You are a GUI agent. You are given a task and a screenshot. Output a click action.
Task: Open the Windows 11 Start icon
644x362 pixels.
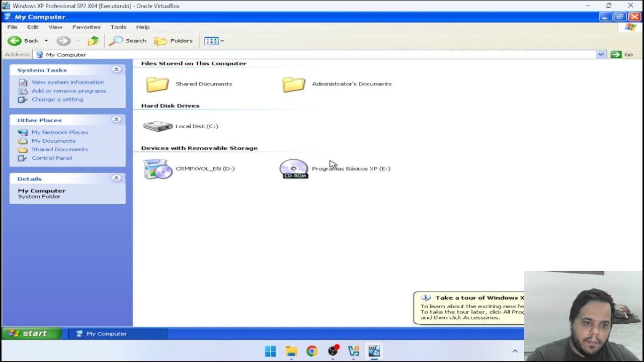[270, 351]
